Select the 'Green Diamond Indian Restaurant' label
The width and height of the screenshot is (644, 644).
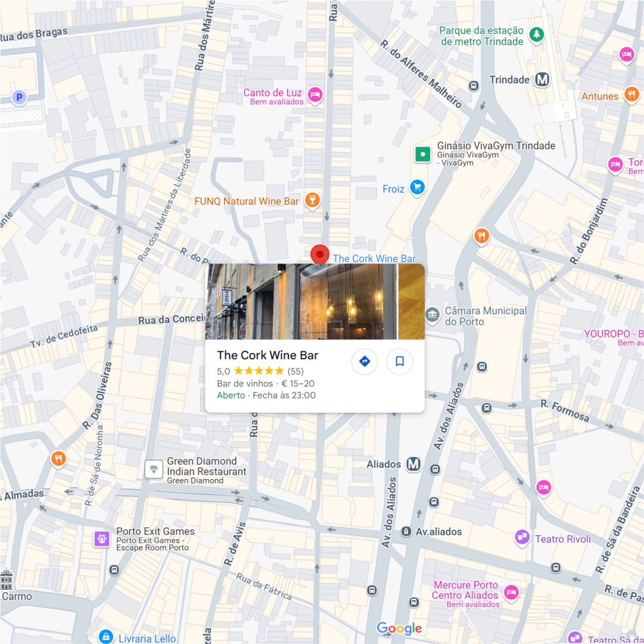point(207,466)
